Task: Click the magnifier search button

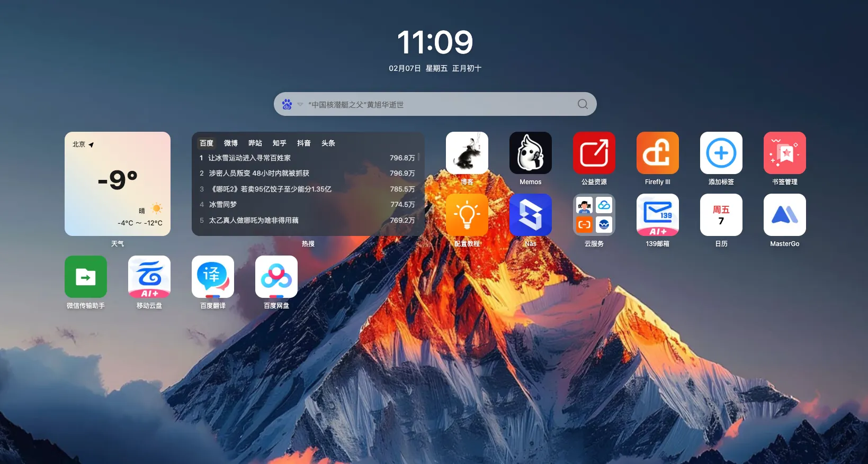Action: (583, 104)
